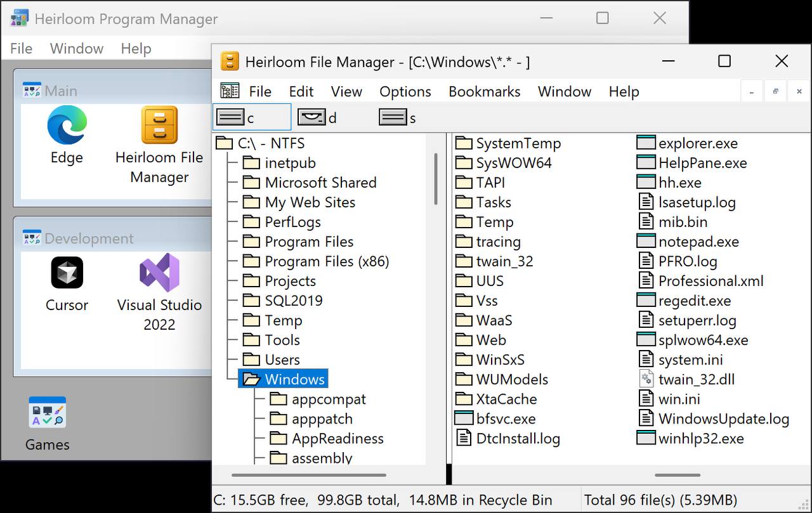This screenshot has height=513, width=812.
Task: Select the appcompat subfolder
Action: pyautogui.click(x=328, y=399)
